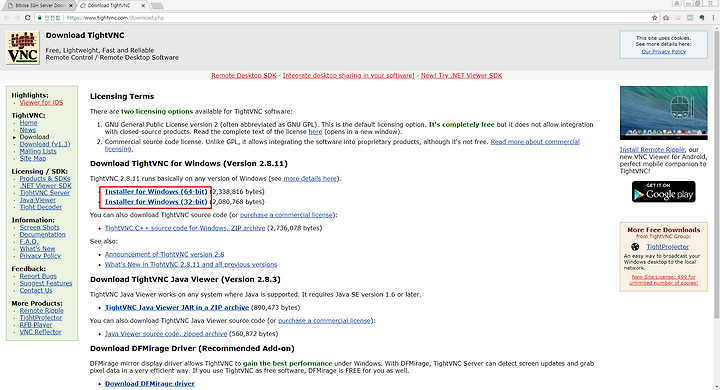
Task: Open Privacy Policy in the Information sidebar section
Action: pos(40,256)
